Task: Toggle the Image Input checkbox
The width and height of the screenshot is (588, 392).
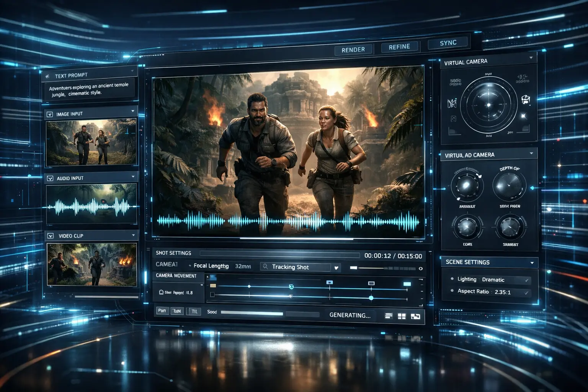Action: coord(50,114)
